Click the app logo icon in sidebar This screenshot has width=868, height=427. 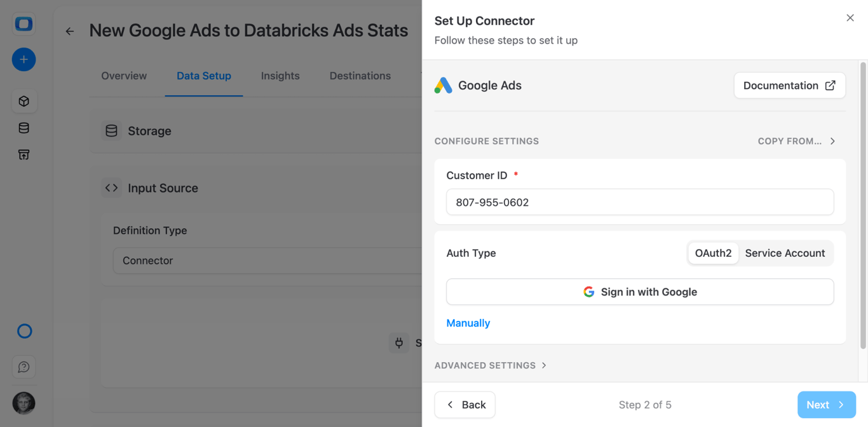click(24, 24)
